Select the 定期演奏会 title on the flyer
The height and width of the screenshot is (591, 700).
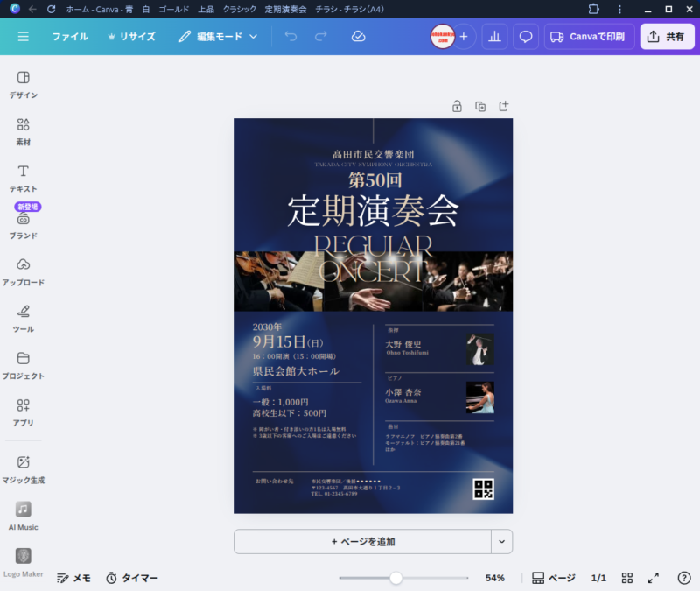373,211
